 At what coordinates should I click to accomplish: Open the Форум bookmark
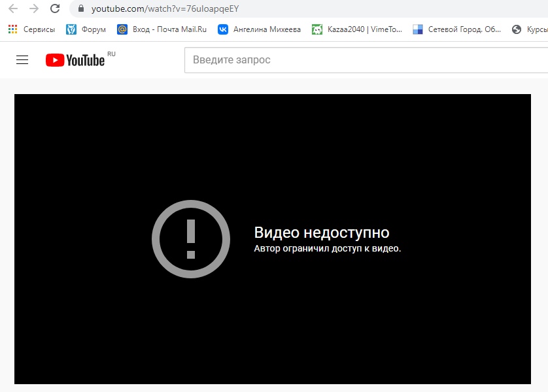[86, 29]
